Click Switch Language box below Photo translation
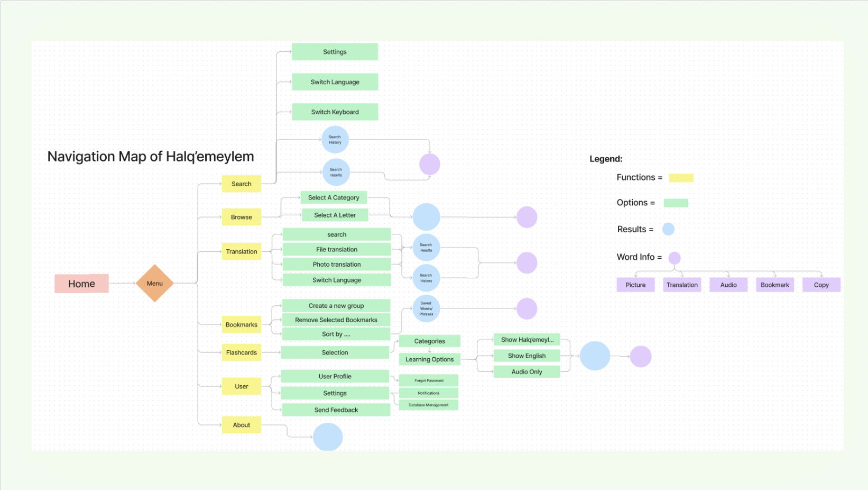 tap(337, 280)
